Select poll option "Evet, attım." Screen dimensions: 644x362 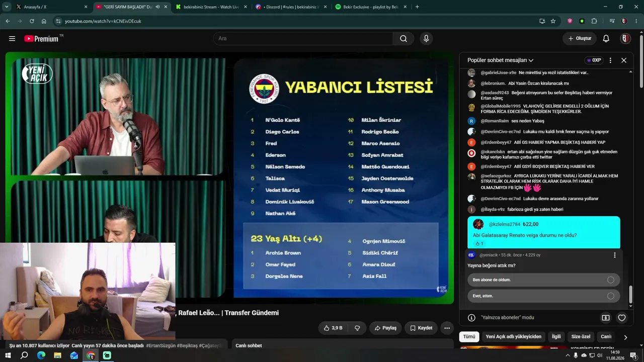point(543,296)
